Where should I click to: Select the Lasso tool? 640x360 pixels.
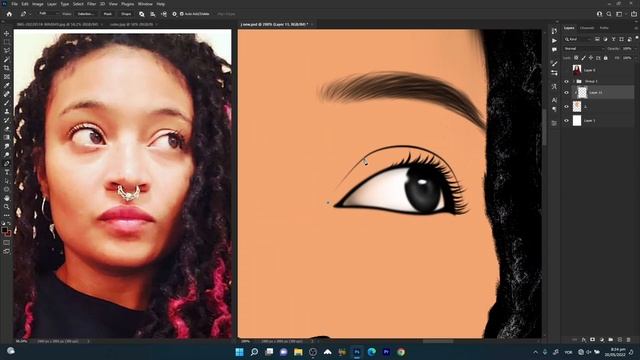[x=7, y=51]
